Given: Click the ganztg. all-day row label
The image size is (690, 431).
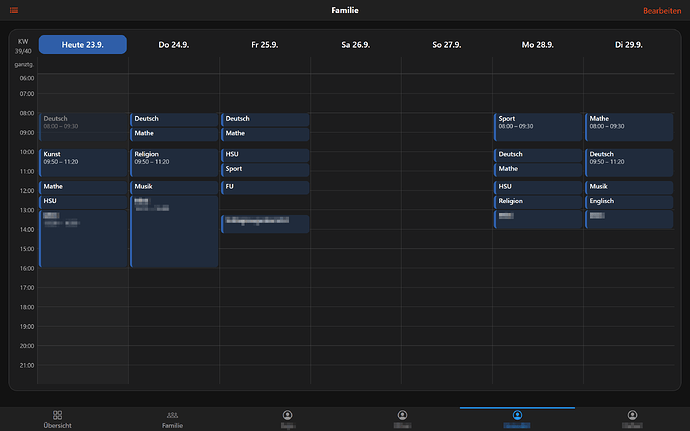Looking at the screenshot, I should click(24, 65).
